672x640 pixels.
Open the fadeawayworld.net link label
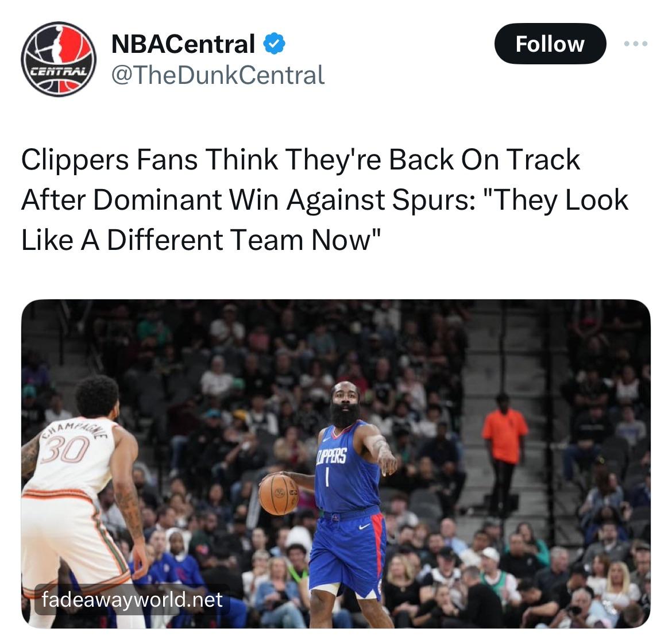[132, 600]
